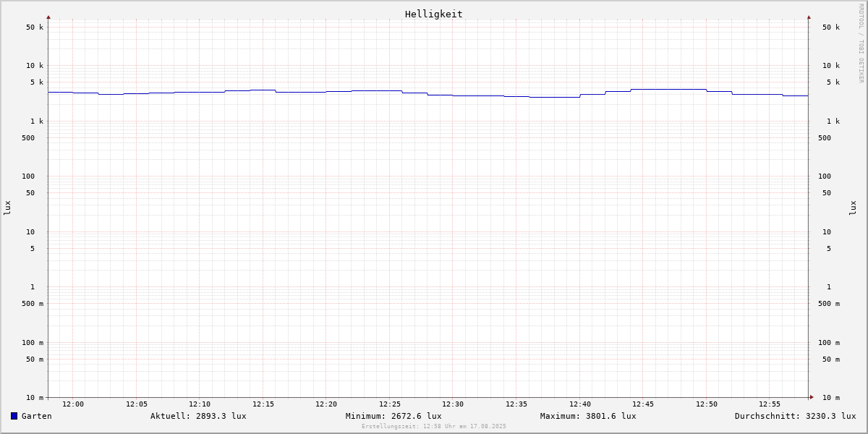Click the 10 k label on right axis
The height and width of the screenshot is (434, 868).
tap(831, 66)
